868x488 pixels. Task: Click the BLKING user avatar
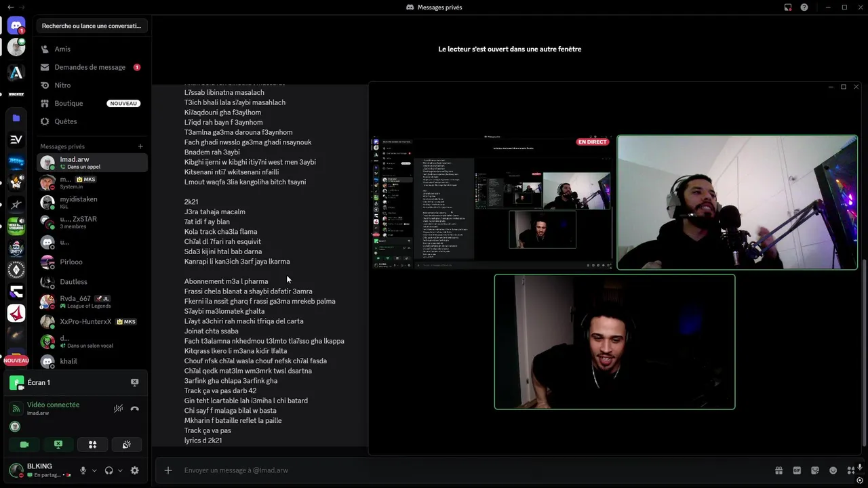click(16, 470)
